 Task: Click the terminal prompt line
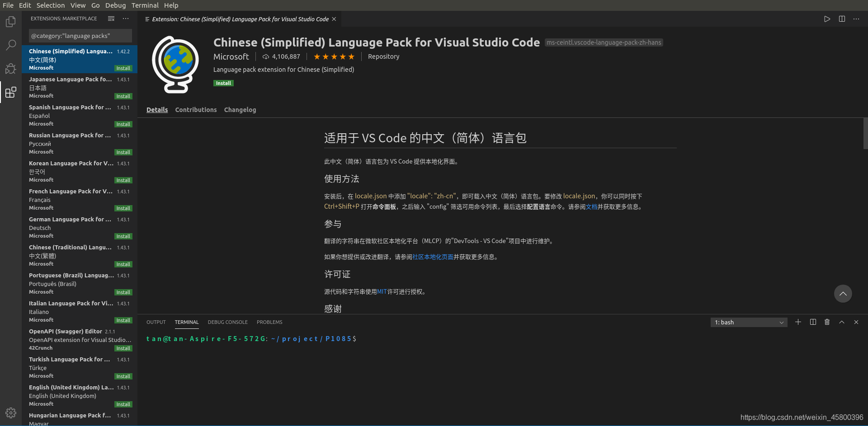[x=251, y=339]
